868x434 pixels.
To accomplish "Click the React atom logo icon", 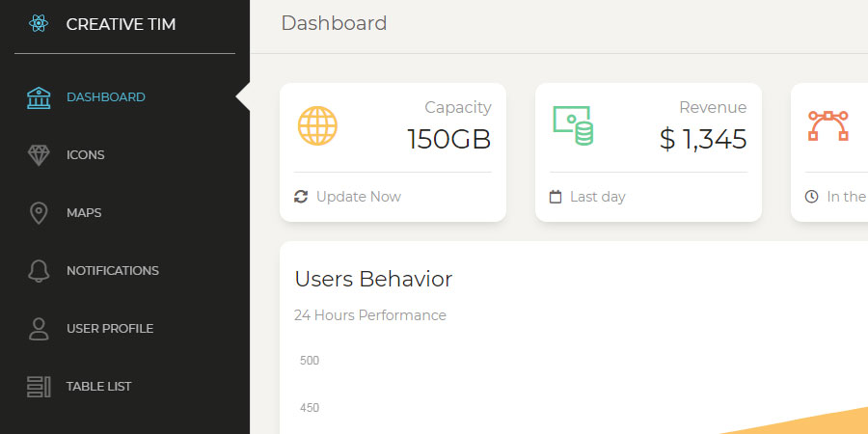I will point(39,24).
